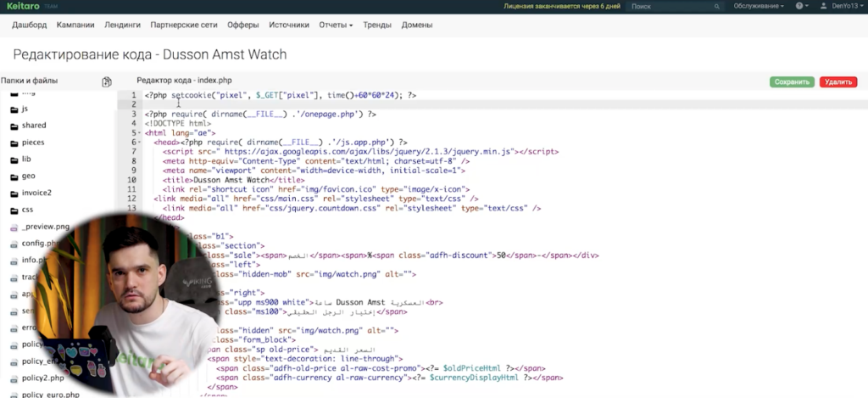Click the $currencyDisplayHtml code line
The height and width of the screenshot is (398, 868).
[390, 378]
